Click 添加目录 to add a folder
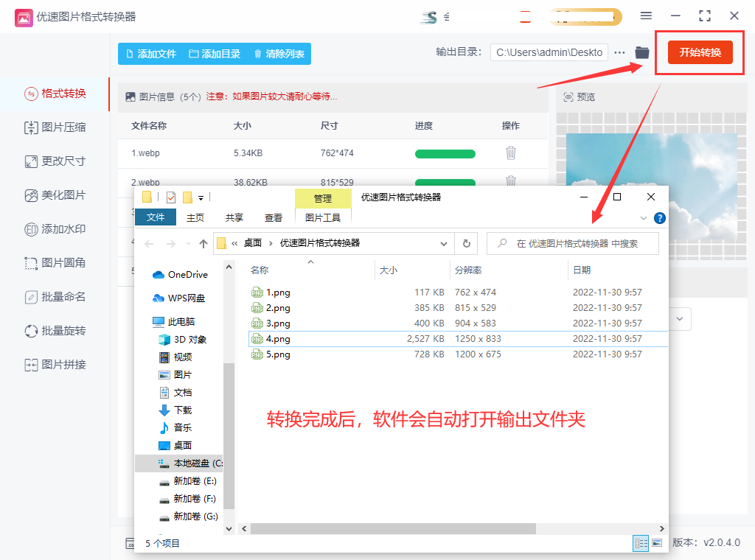Image resolution: width=755 pixels, height=560 pixels. click(x=215, y=54)
